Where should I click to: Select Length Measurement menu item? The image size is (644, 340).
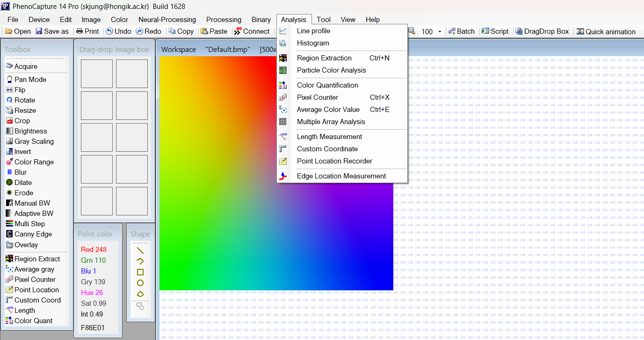pos(342,137)
